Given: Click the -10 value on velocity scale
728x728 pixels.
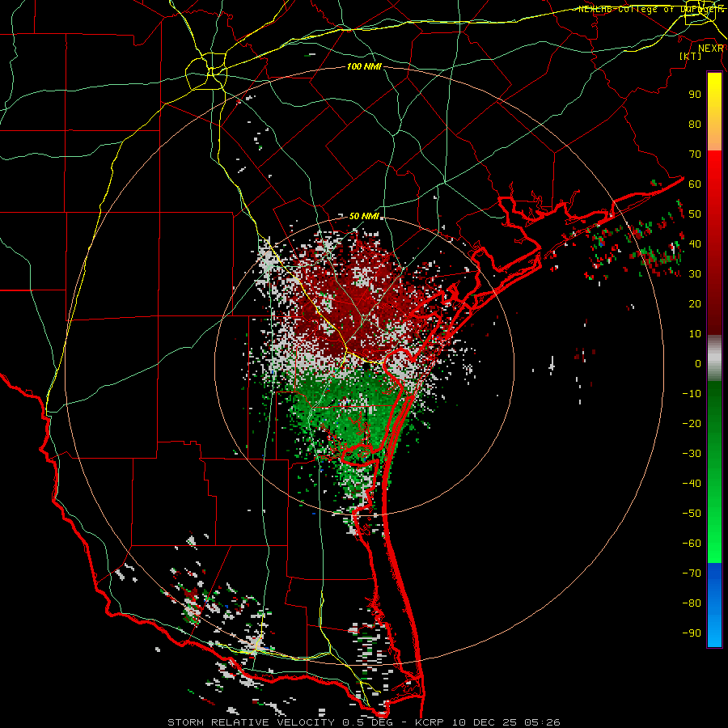Looking at the screenshot, I should click(692, 394).
